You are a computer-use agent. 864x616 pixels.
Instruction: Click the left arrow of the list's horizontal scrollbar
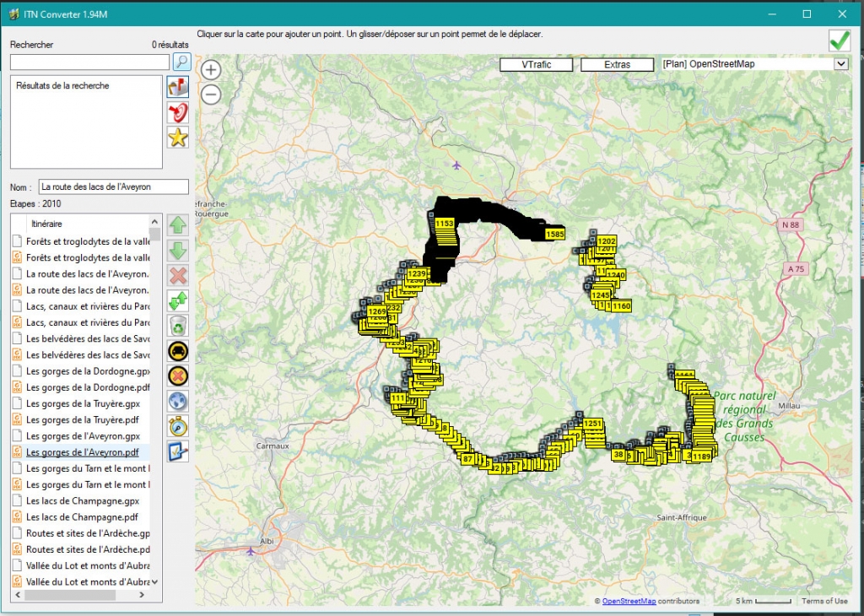tap(18, 595)
